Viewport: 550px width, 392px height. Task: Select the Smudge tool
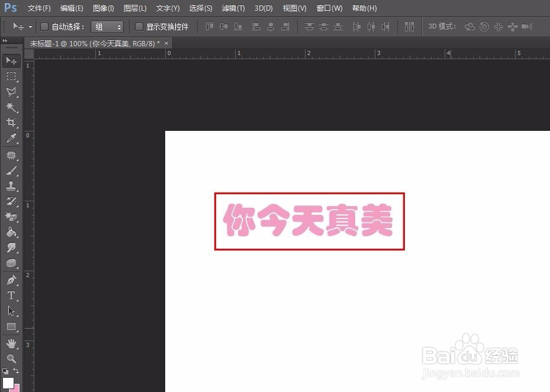pos(11,248)
